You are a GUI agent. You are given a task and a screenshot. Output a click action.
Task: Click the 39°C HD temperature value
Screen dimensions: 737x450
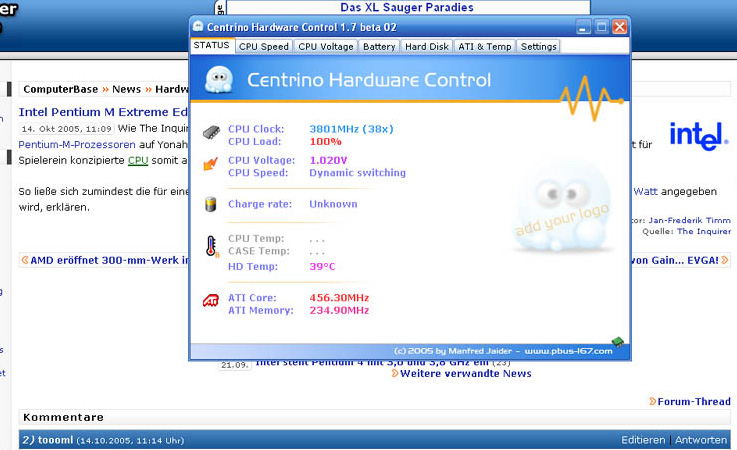322,267
